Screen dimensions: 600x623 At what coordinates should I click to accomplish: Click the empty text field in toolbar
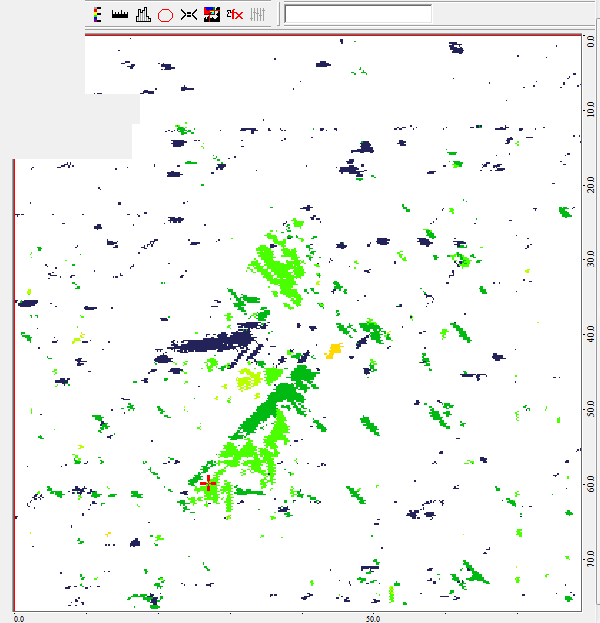(358, 14)
